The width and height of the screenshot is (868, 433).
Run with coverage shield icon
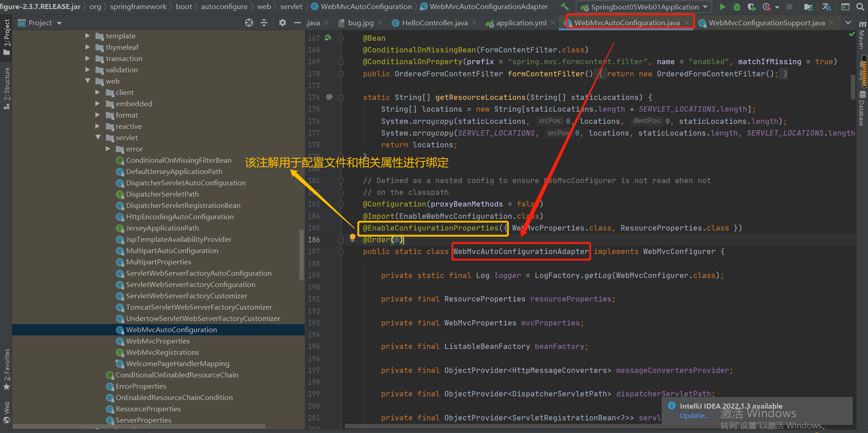point(751,7)
